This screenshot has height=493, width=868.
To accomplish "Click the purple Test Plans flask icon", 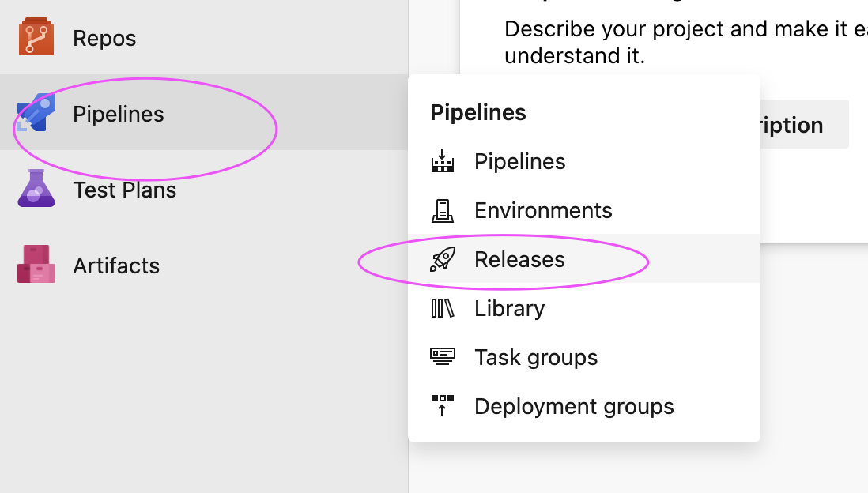I will [36, 189].
